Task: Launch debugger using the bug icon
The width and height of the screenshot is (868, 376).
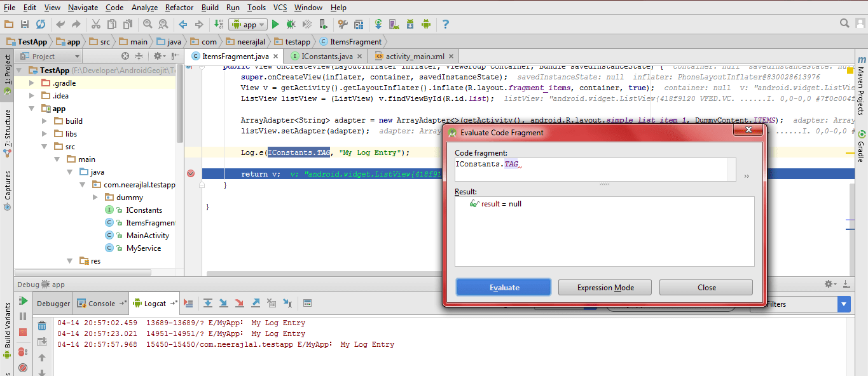Action: point(289,24)
